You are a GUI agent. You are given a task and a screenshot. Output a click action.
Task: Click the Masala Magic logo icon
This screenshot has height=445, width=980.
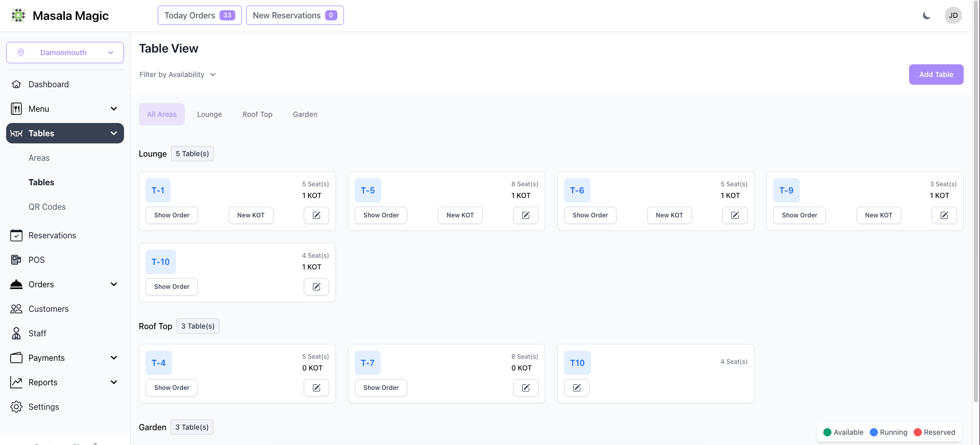(x=18, y=15)
